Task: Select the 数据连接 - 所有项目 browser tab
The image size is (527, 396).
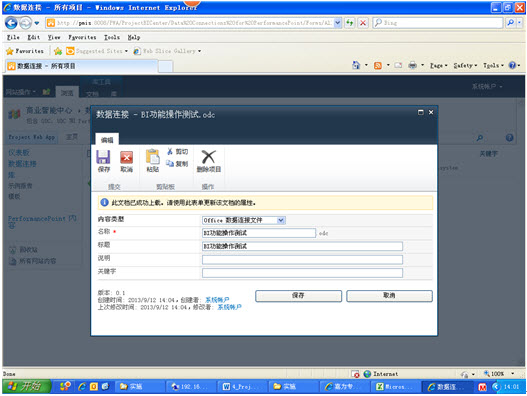Action: [81, 66]
